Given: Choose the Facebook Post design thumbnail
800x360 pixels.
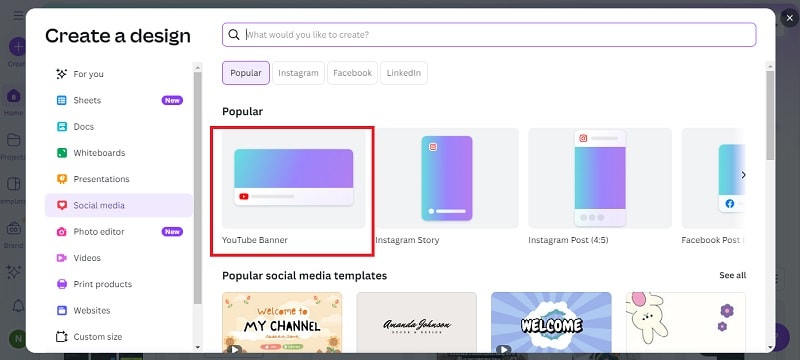Looking at the screenshot, I should (x=713, y=178).
